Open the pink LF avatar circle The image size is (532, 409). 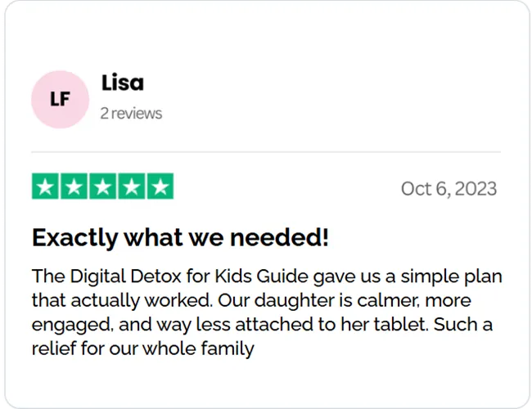(x=60, y=99)
